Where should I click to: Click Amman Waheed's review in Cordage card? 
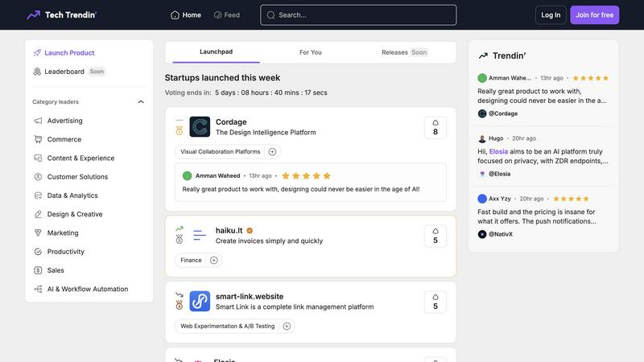311,183
